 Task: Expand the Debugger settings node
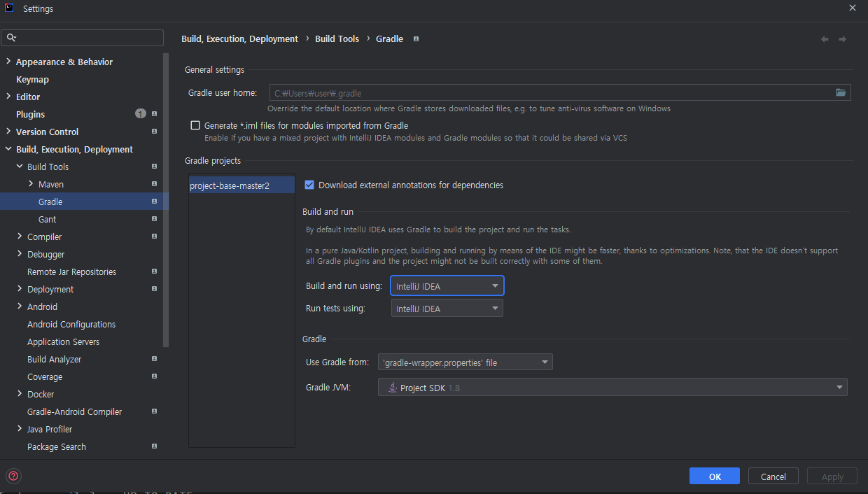point(20,254)
